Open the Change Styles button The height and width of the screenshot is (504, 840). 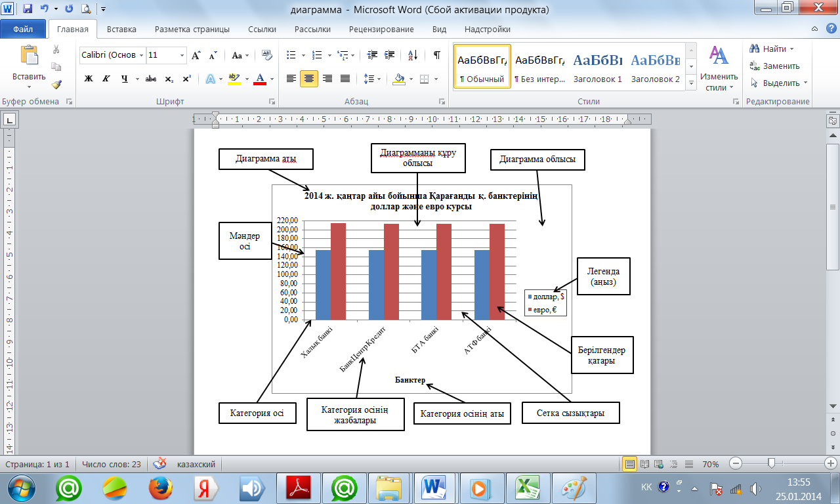tap(719, 68)
